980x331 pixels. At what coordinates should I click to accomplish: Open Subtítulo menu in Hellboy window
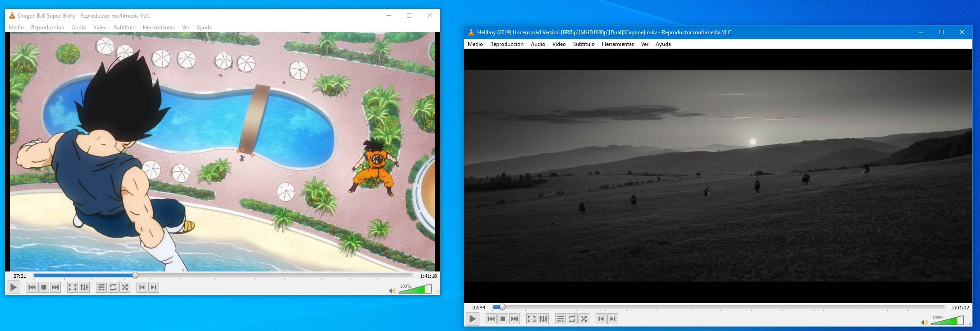click(584, 44)
